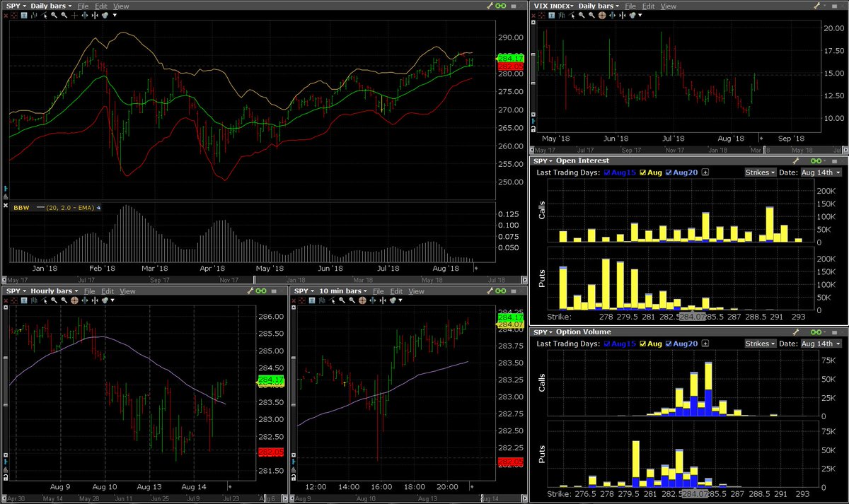Click the green chain link in SPY 10 min chart

(499, 291)
